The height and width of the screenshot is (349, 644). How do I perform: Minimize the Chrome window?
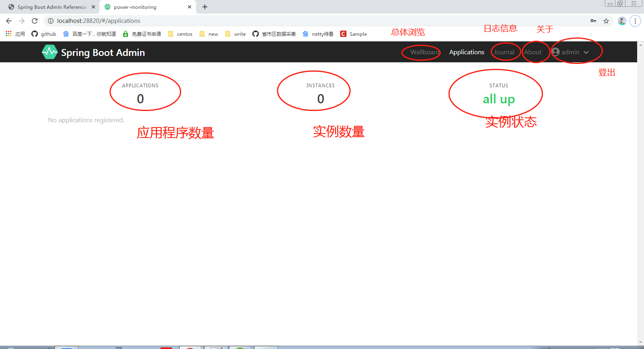point(610,3)
